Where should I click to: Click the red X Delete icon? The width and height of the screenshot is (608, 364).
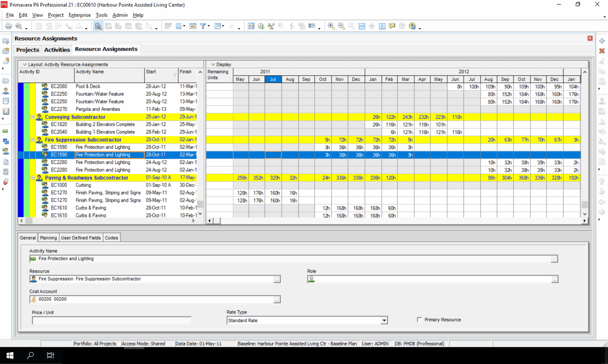pyautogui.click(x=602, y=51)
